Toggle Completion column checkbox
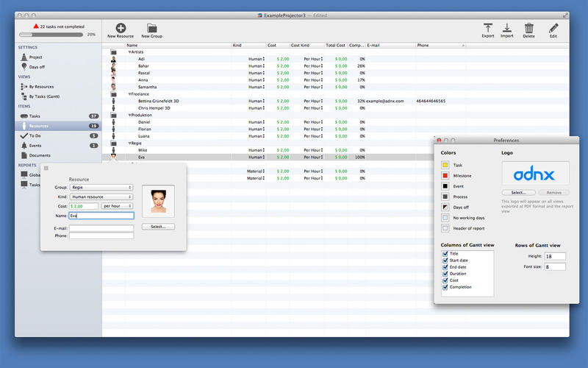This screenshot has height=368, width=588. click(445, 287)
